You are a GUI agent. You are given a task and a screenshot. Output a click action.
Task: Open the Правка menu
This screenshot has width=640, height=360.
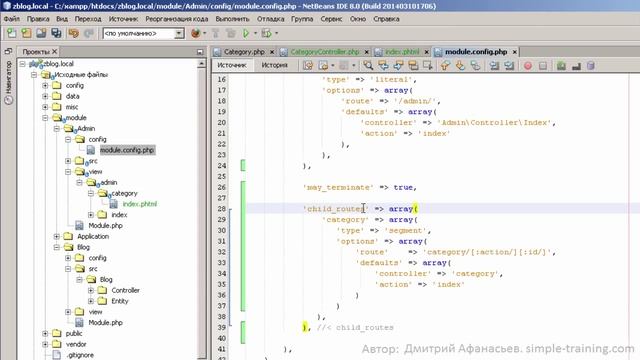[38, 19]
